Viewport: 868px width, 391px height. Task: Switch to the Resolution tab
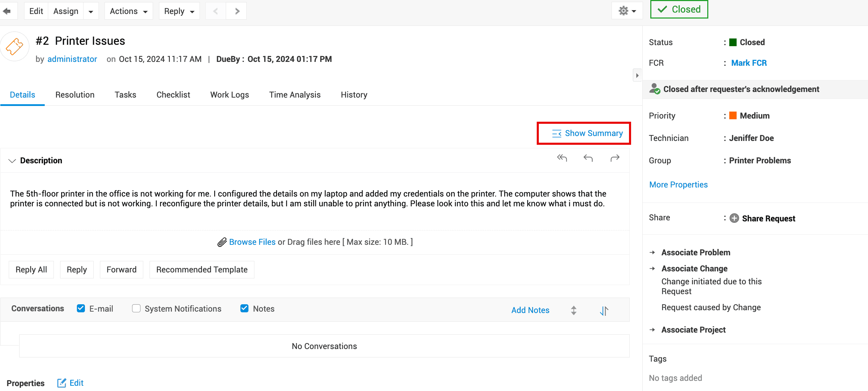[x=75, y=95]
